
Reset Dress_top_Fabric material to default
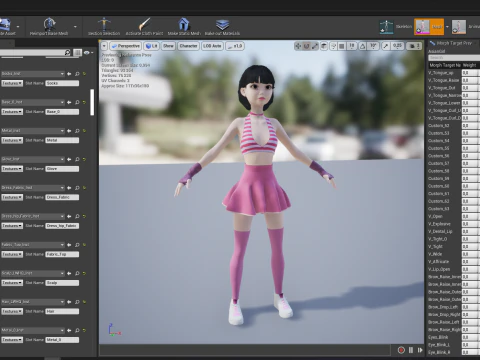(x=84, y=216)
